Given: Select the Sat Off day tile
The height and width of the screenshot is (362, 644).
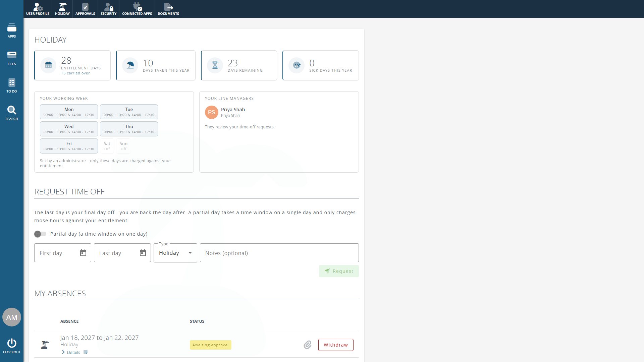Looking at the screenshot, I should click(107, 146).
